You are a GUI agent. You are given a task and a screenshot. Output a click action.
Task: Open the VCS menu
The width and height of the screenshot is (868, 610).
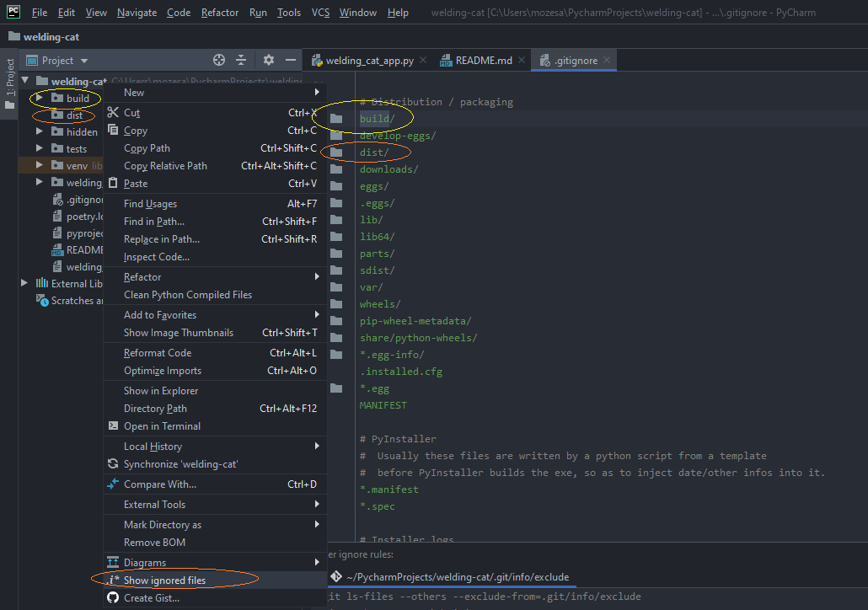coord(319,12)
